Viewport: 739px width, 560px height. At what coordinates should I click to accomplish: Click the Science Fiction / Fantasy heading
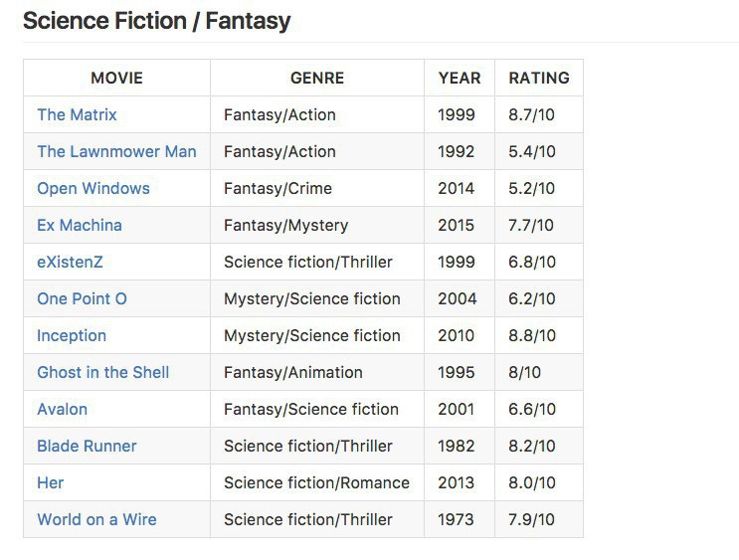(x=156, y=21)
